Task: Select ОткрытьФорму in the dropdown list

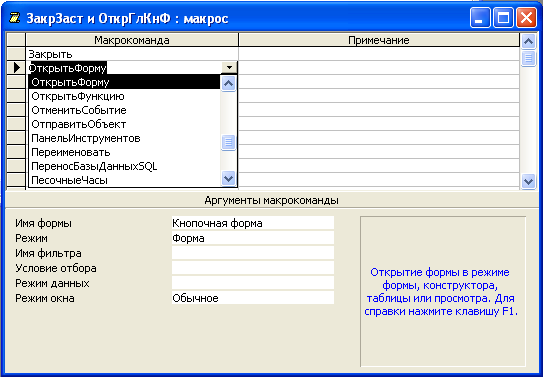Action: click(124, 82)
